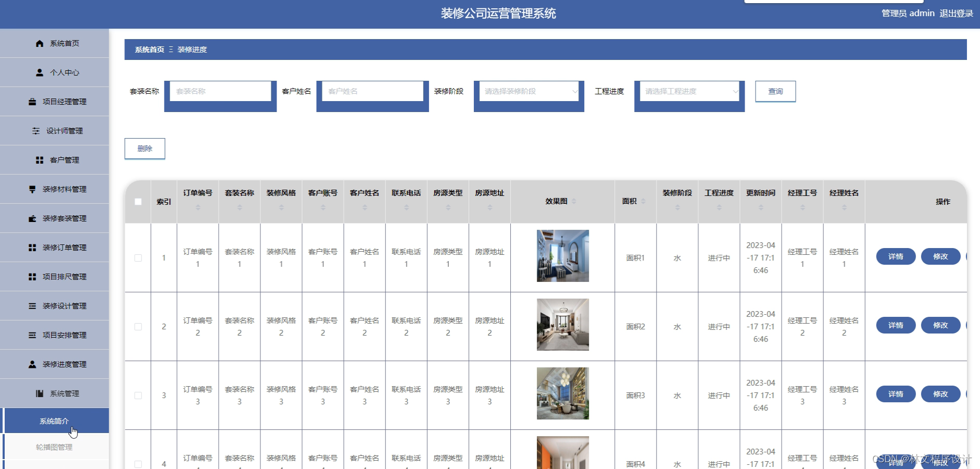Click the 管理员 admin label
Viewport: 980px width, 469px height.
coord(908,14)
